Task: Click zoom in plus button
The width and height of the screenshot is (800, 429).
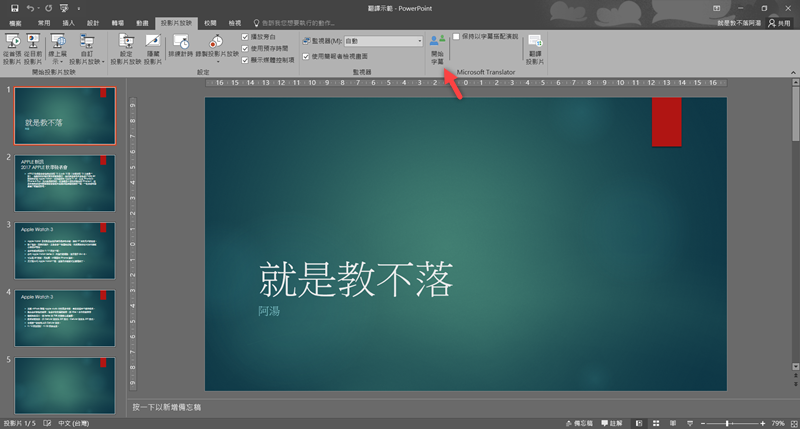Action: click(x=763, y=423)
